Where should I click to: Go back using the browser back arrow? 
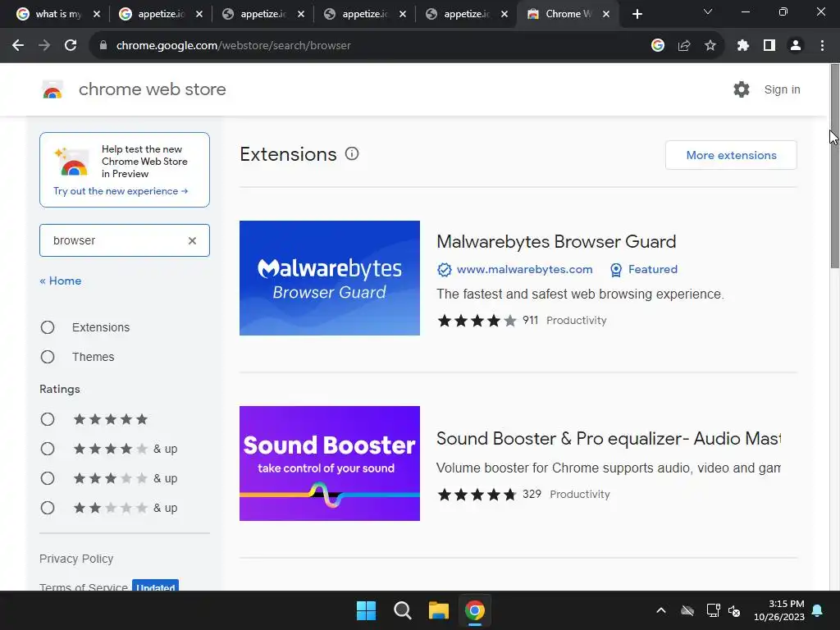pyautogui.click(x=18, y=46)
